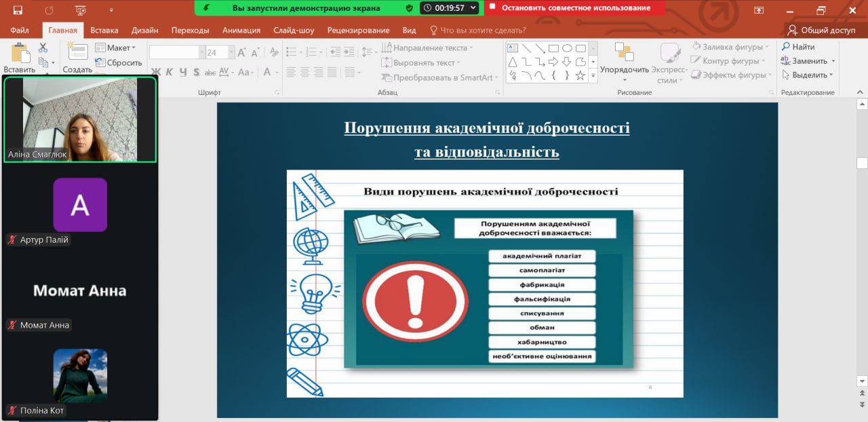
Task: Switch to the Вставка ribbon tab
Action: [104, 31]
